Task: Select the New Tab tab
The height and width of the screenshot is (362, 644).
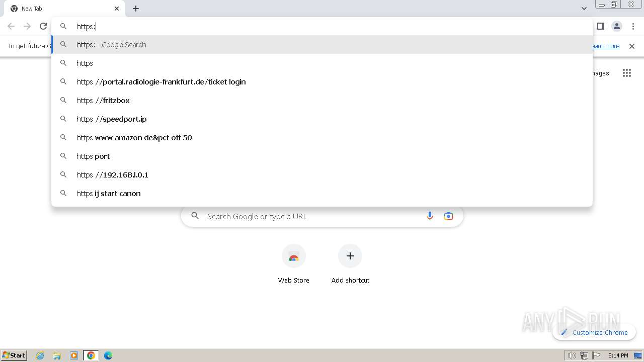Action: click(64, 9)
